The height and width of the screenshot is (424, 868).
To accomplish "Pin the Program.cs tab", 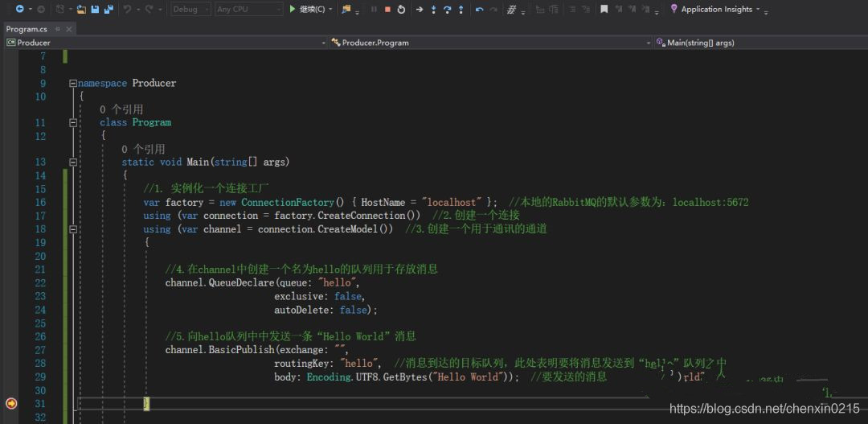I will tap(58, 28).
